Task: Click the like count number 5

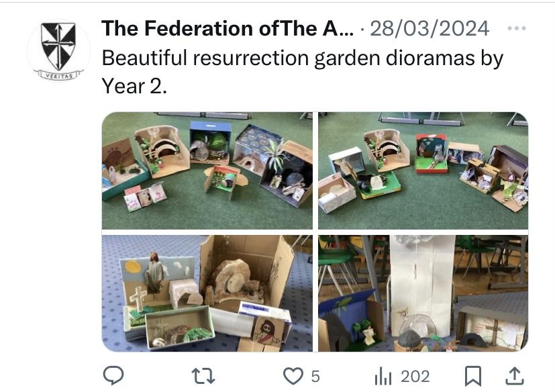Action: [315, 377]
